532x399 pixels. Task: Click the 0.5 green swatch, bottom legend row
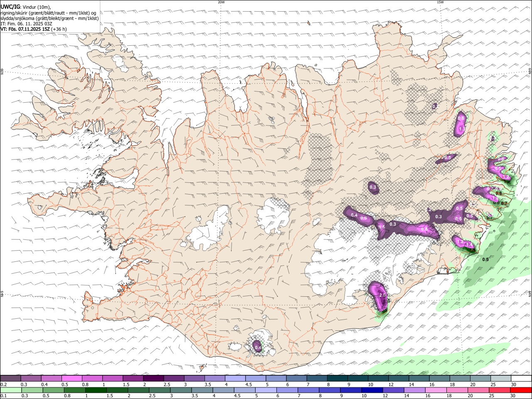tap(53, 390)
